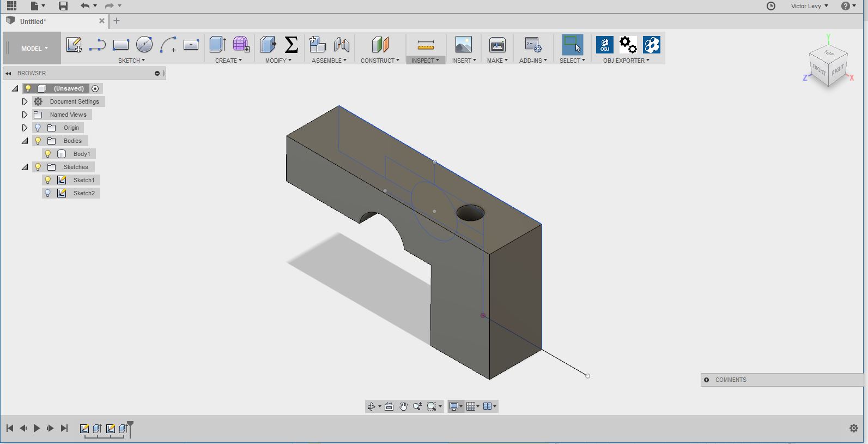The image size is (868, 444).
Task: Select the 3D Print make tool
Action: [497, 45]
